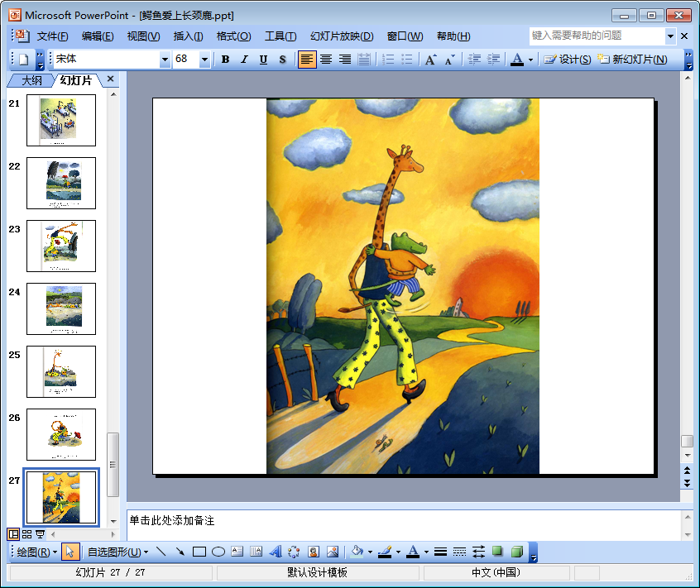Add a 新幻灯片 new slide
This screenshot has height=588, width=700.
coord(632,60)
